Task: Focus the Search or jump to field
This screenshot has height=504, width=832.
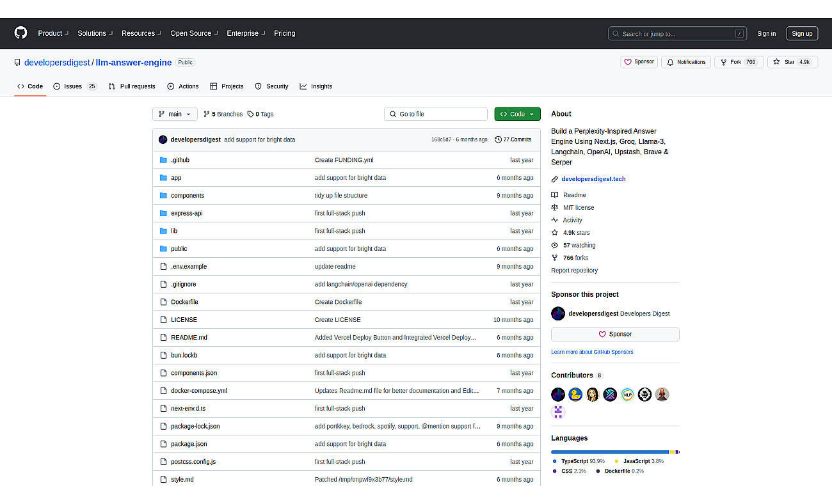Action: click(x=678, y=34)
